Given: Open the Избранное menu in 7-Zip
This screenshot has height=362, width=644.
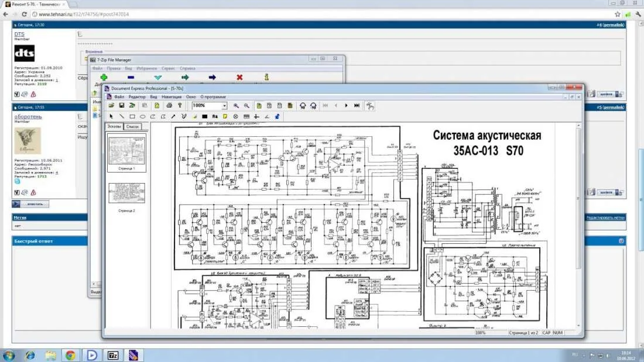Looking at the screenshot, I should (x=146, y=68).
